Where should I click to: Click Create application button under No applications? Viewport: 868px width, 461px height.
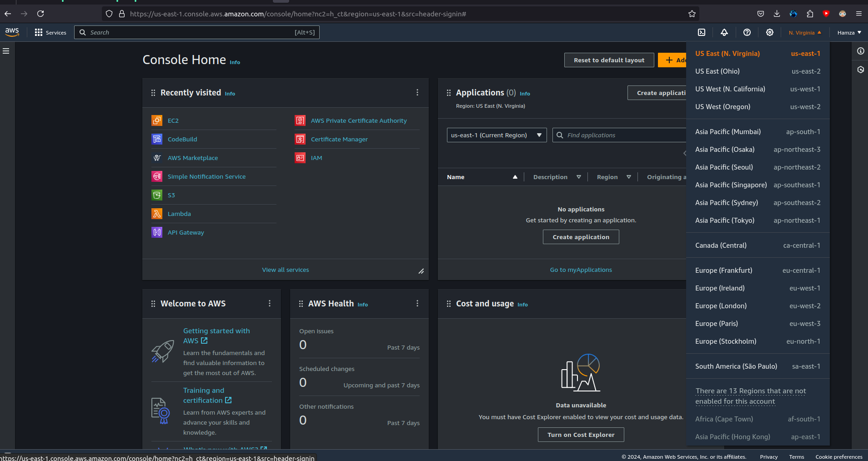(x=581, y=237)
